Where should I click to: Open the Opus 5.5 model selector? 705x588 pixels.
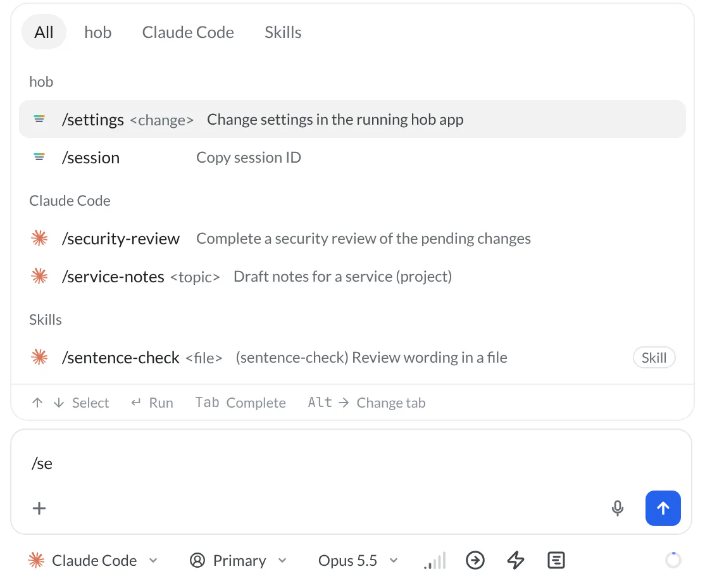[358, 561]
